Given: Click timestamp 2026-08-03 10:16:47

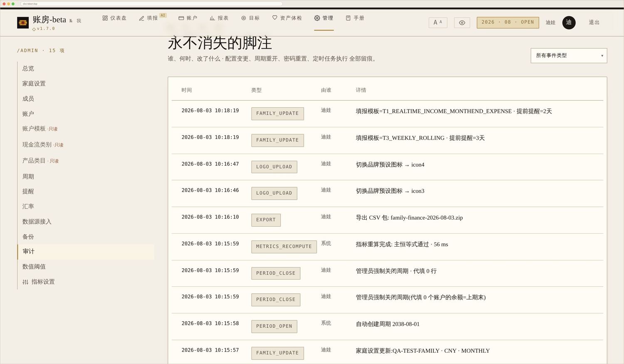Looking at the screenshot, I should pos(210,164).
